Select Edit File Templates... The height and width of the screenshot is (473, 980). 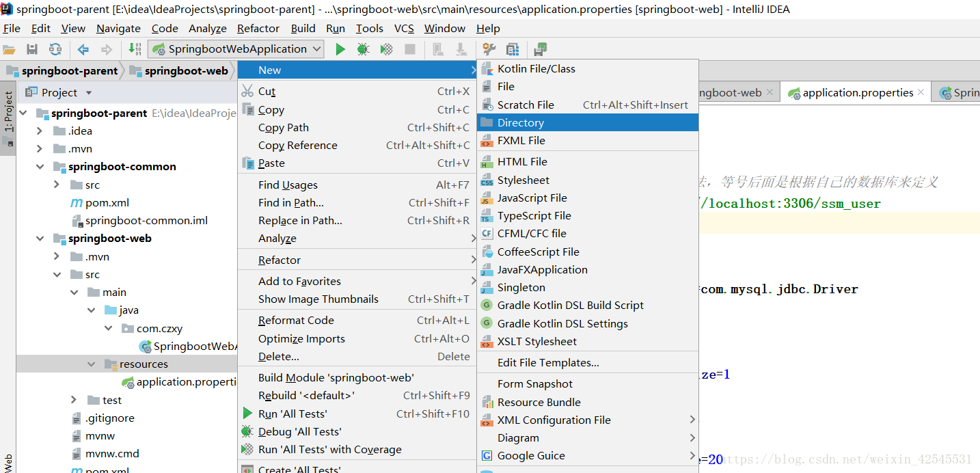coord(588,362)
